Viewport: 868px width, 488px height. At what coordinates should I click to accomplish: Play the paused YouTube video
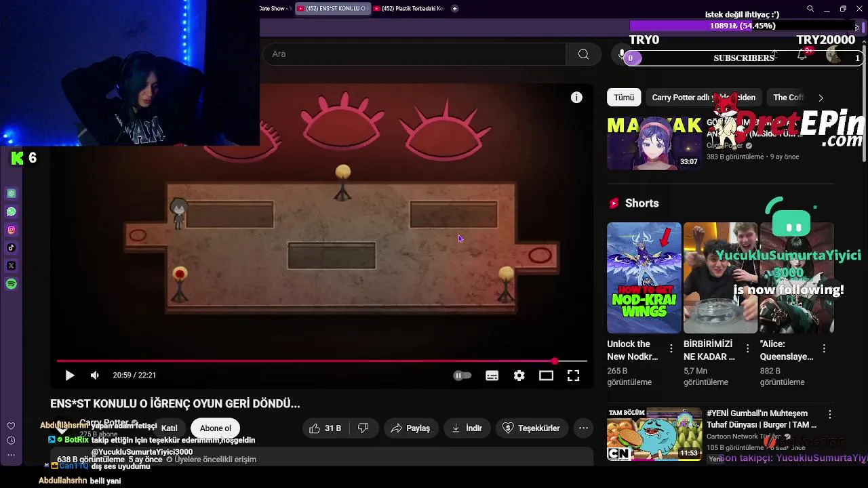click(69, 375)
